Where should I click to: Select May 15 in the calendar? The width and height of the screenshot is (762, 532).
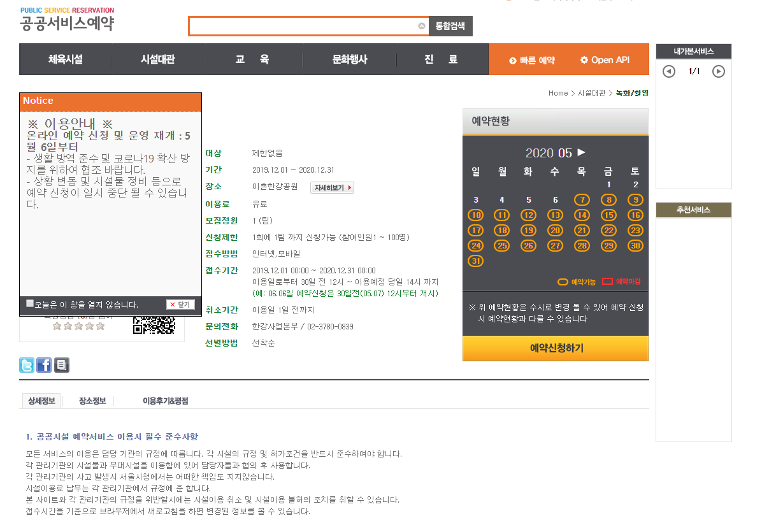pos(608,215)
